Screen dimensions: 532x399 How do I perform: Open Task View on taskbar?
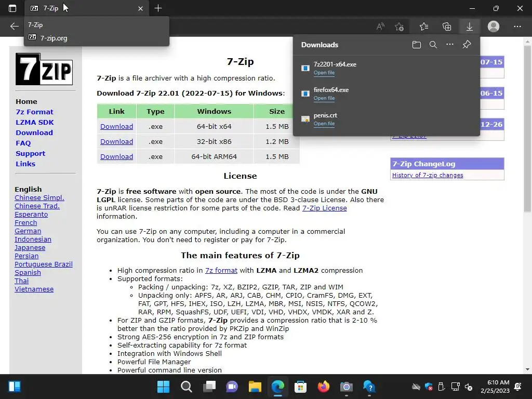click(x=209, y=387)
